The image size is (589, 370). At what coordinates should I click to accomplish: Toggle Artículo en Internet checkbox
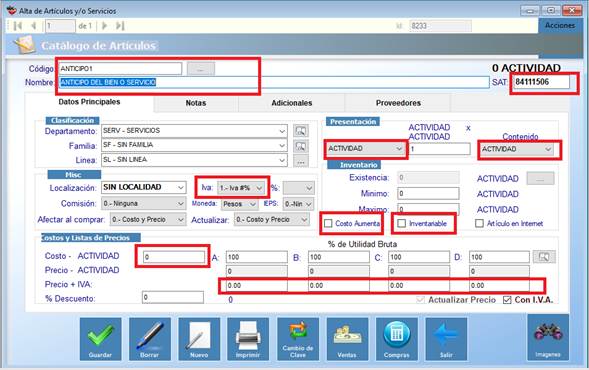point(479,224)
